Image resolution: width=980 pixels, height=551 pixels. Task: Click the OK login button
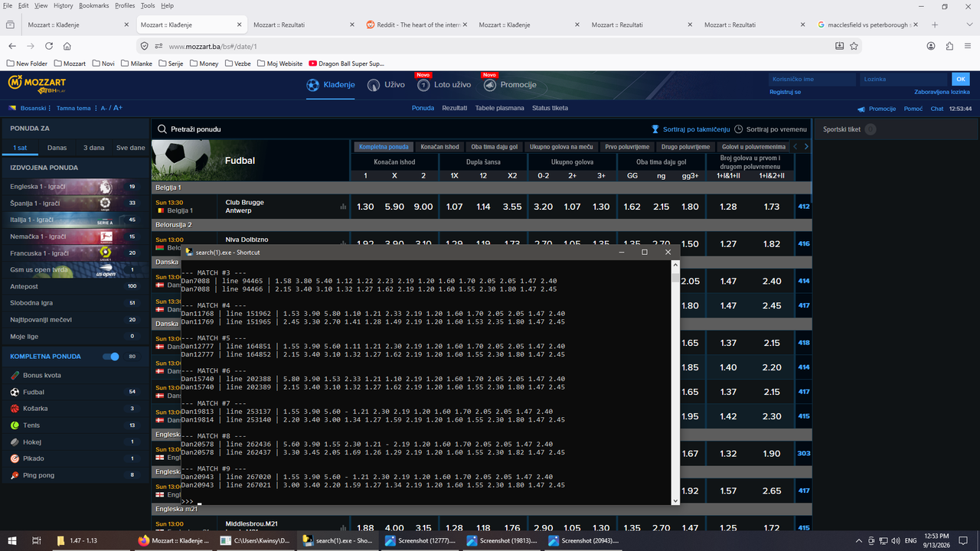[961, 79]
